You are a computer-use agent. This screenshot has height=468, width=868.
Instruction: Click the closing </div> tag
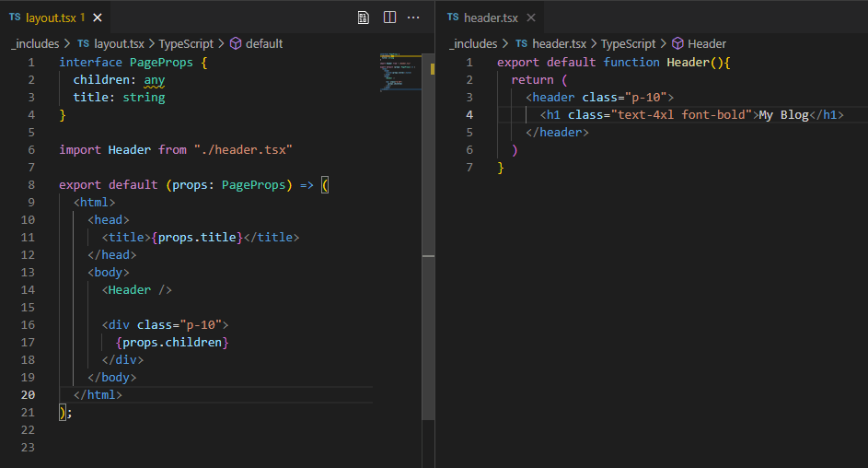(x=123, y=360)
